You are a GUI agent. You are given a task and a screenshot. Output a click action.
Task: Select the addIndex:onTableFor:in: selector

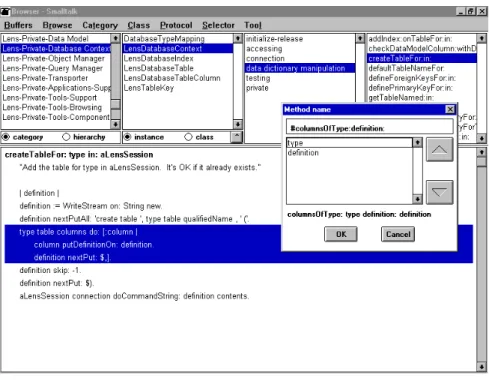coord(422,39)
